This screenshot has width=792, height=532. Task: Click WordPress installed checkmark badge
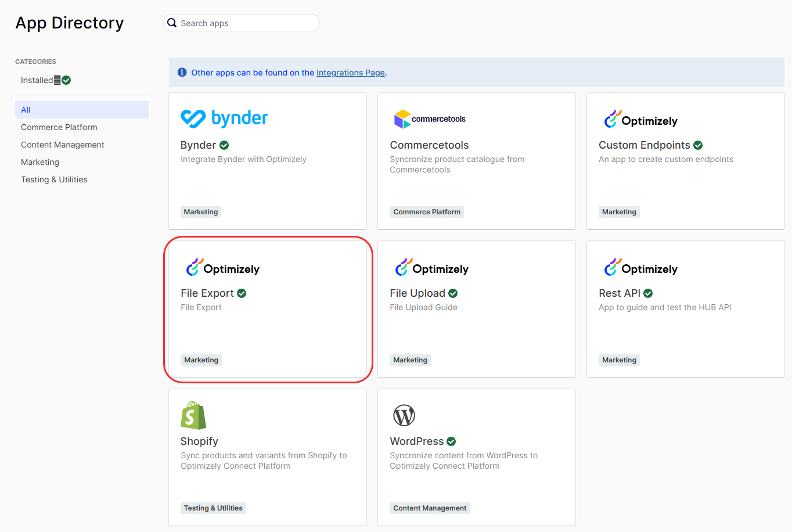pyautogui.click(x=451, y=441)
